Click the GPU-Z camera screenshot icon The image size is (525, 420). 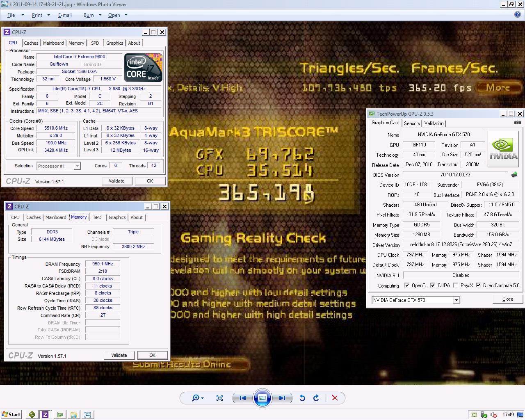click(x=518, y=123)
